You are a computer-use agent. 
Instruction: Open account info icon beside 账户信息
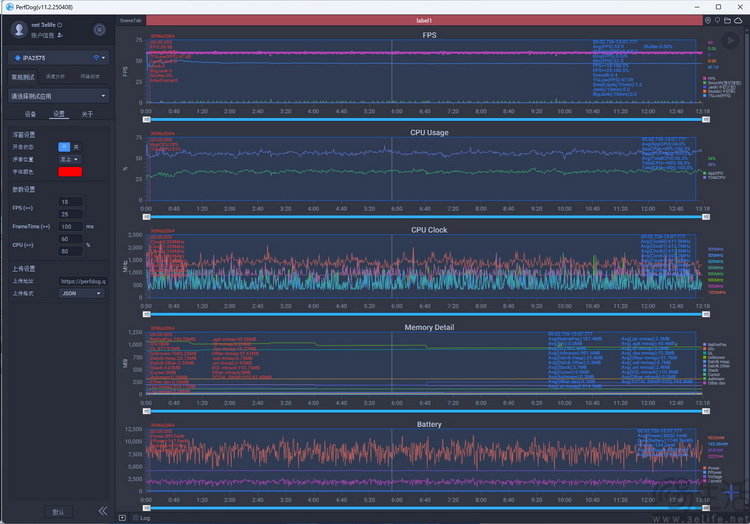[x=60, y=35]
